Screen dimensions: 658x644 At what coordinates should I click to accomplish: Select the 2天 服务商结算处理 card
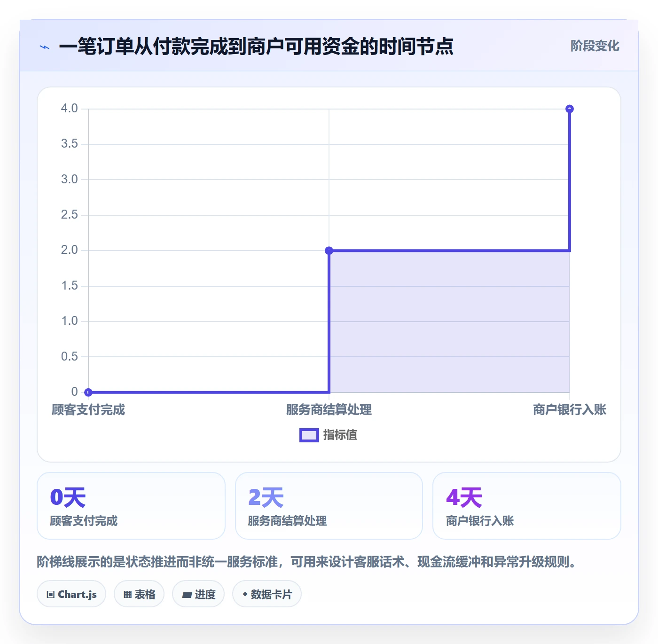(x=329, y=506)
